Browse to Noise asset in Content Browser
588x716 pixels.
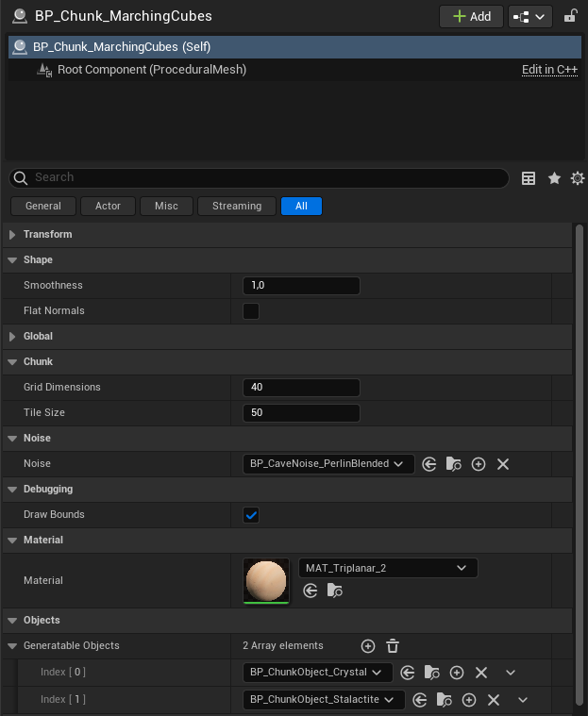tap(454, 464)
